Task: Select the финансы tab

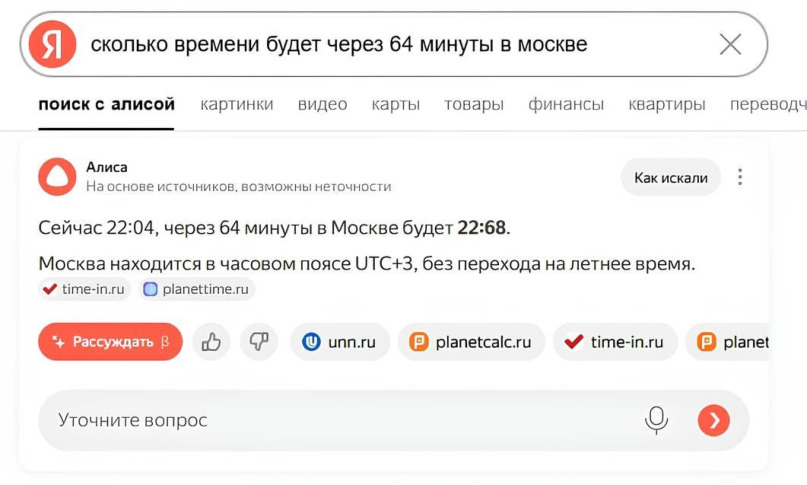Action: [566, 104]
